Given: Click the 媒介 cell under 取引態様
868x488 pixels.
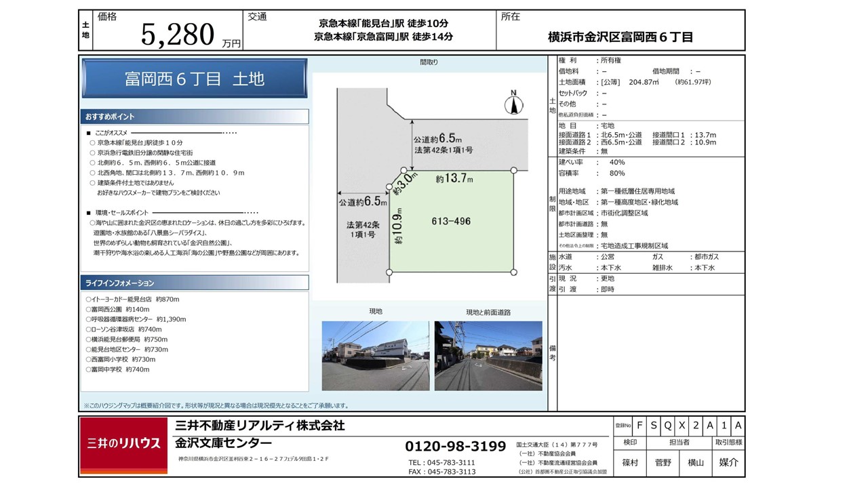Looking at the screenshot, I should 728,462.
